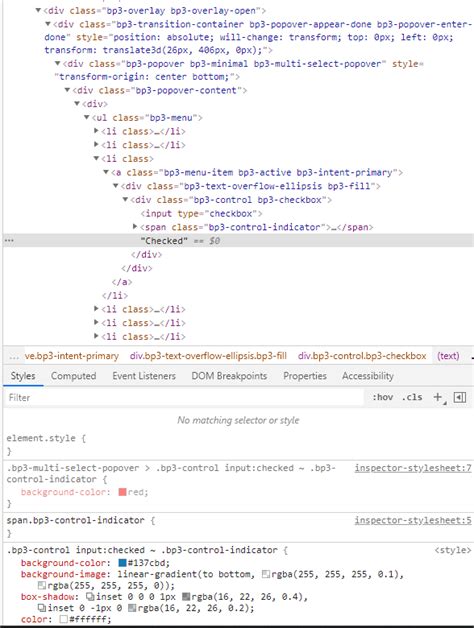
Task: Collapse the bp3-text-overflow-ellipsis div node
Action: click(x=115, y=185)
